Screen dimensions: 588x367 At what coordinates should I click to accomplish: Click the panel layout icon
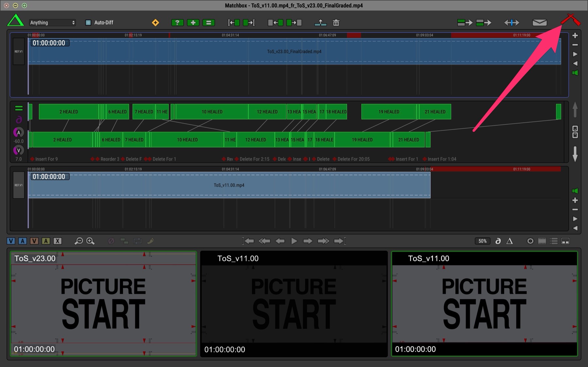[565, 241]
